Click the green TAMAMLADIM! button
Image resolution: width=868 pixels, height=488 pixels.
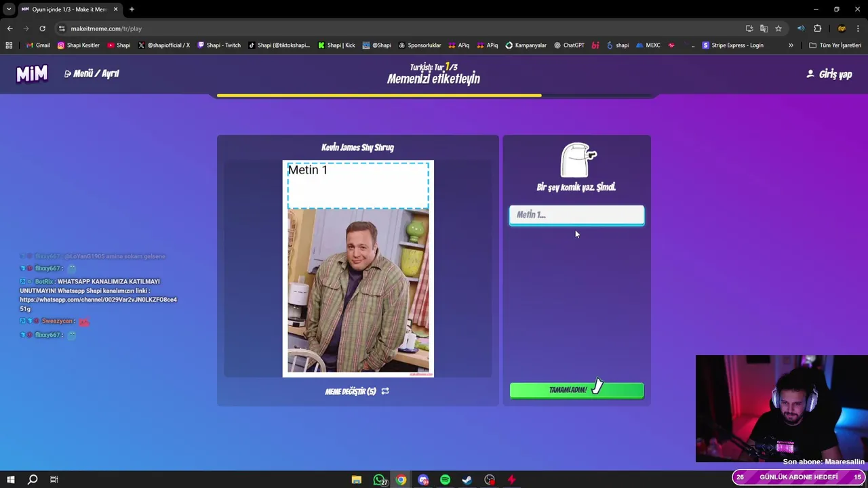click(576, 390)
